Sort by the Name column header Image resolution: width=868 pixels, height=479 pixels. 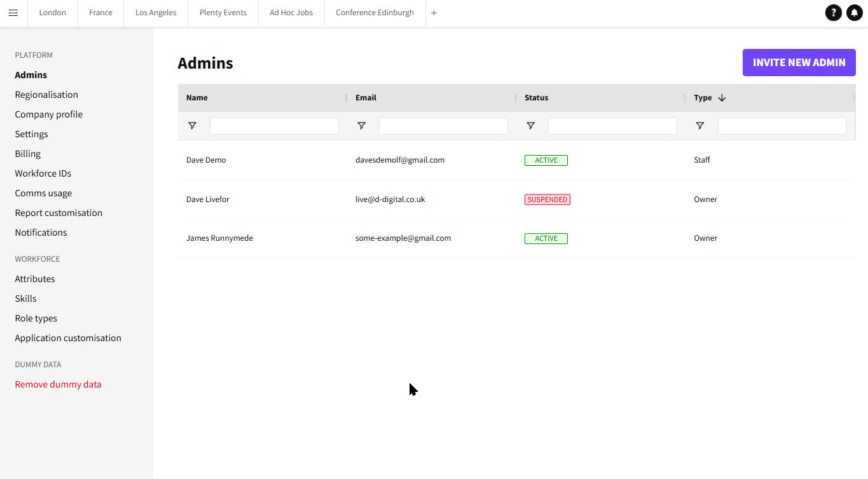pyautogui.click(x=197, y=98)
